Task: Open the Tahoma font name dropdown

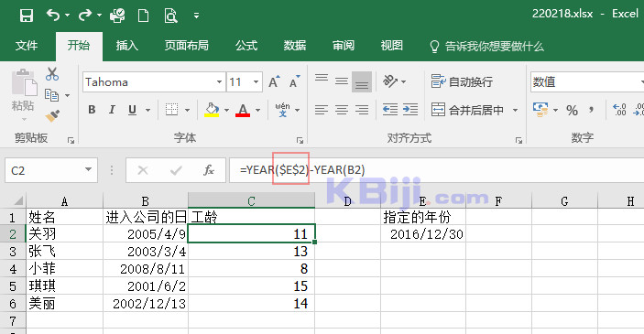Action: point(219,82)
